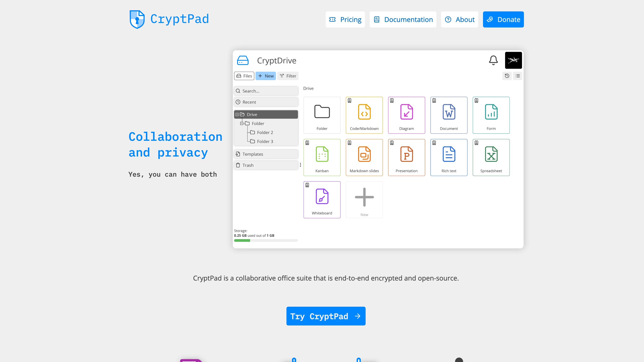Open the Folder tile
644x362 pixels.
[322, 115]
